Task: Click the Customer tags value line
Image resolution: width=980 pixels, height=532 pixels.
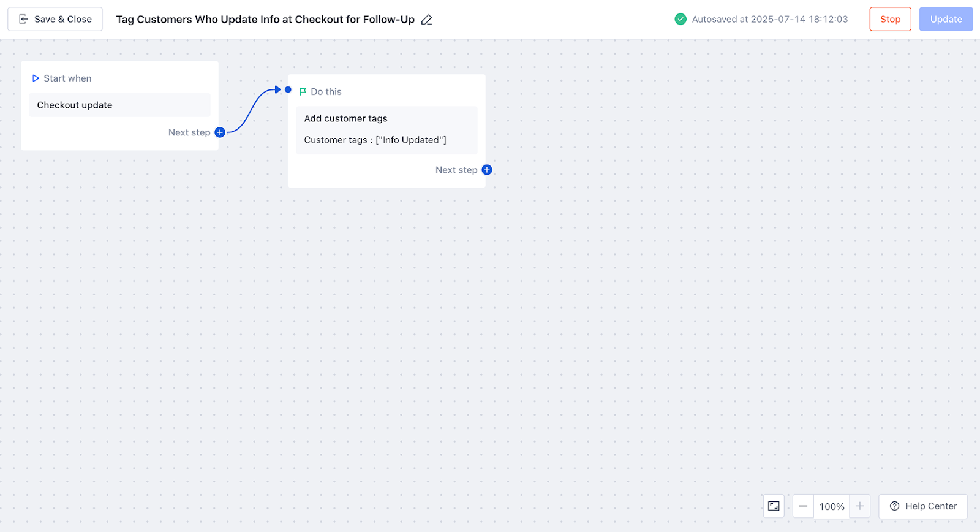Action: tap(375, 140)
